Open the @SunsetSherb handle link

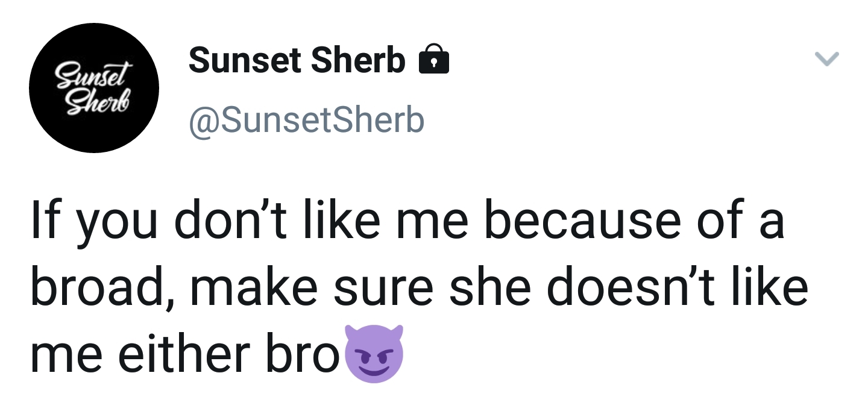click(x=307, y=120)
